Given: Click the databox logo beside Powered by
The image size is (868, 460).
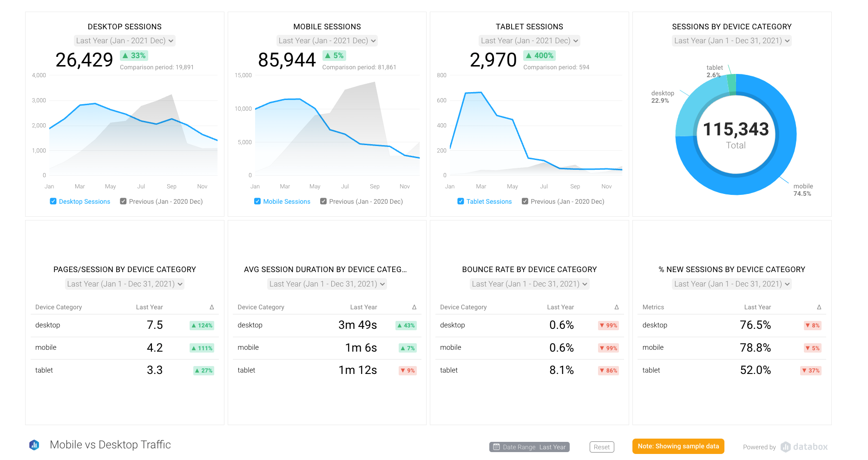Looking at the screenshot, I should 804,447.
